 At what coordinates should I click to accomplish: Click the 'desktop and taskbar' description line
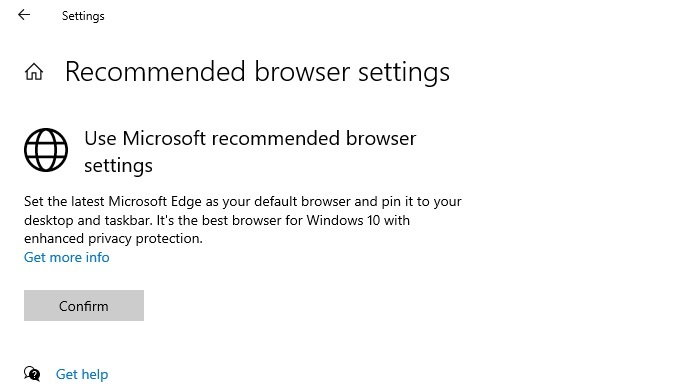[x=217, y=220]
